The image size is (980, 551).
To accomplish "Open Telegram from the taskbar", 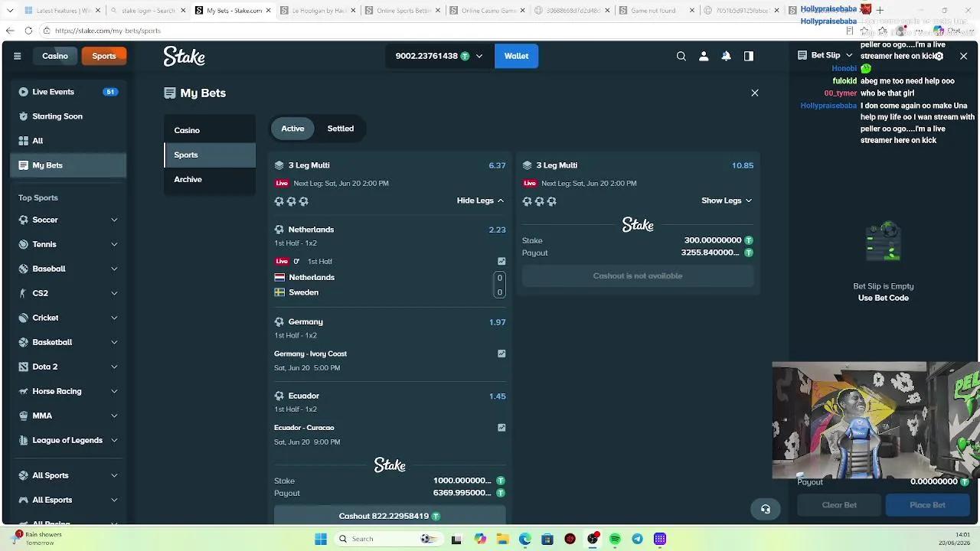I will tap(637, 539).
